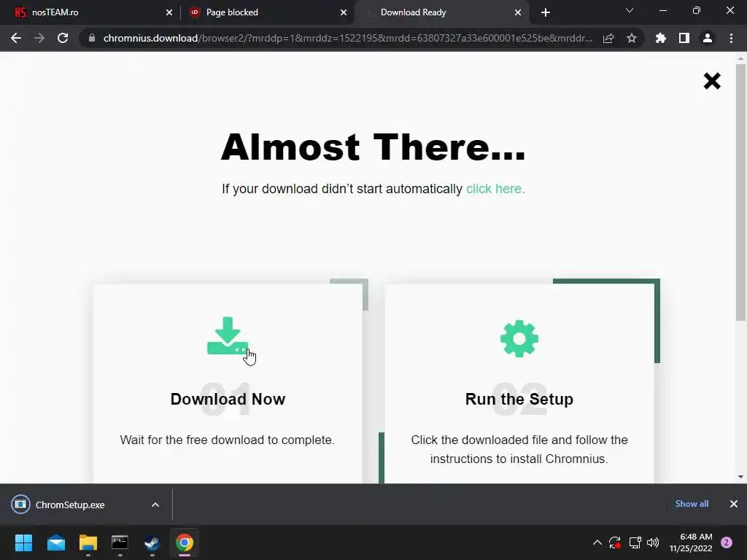The height and width of the screenshot is (560, 747).
Task: Bookmark this page with the star
Action: pos(632,38)
